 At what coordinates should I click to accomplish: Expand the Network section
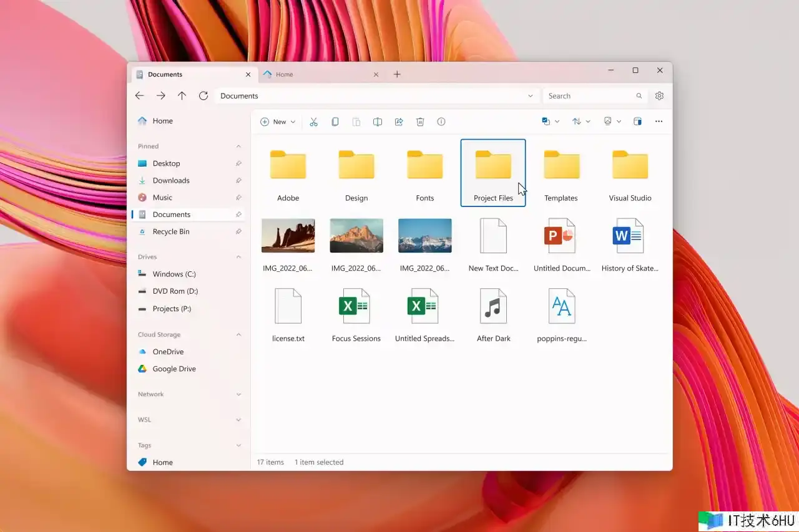click(238, 395)
